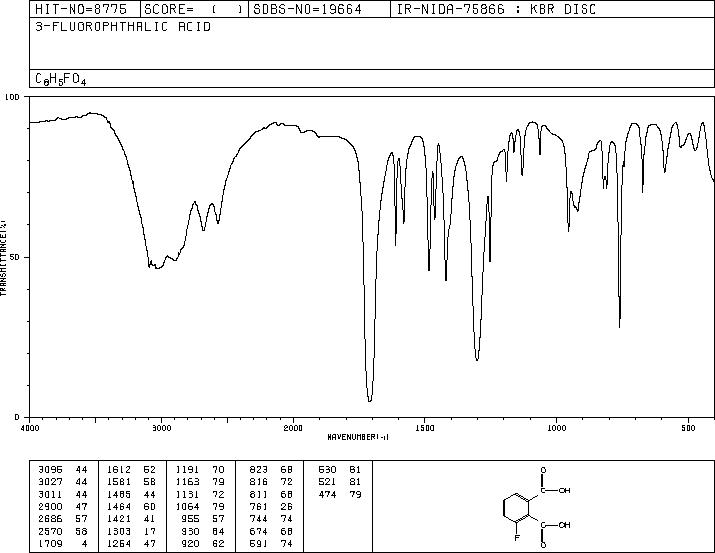715x553 pixels.
Task: Click the 500 wavenumber axis label
Action: point(688,428)
